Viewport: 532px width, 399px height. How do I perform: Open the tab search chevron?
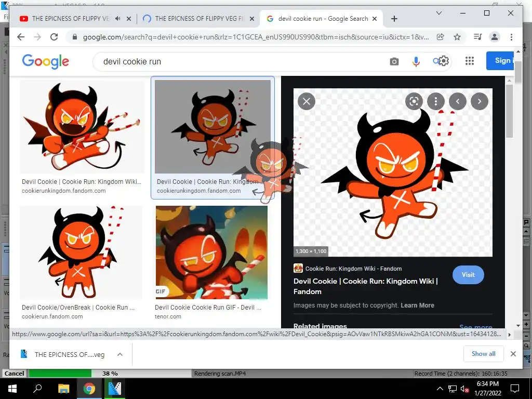438,13
